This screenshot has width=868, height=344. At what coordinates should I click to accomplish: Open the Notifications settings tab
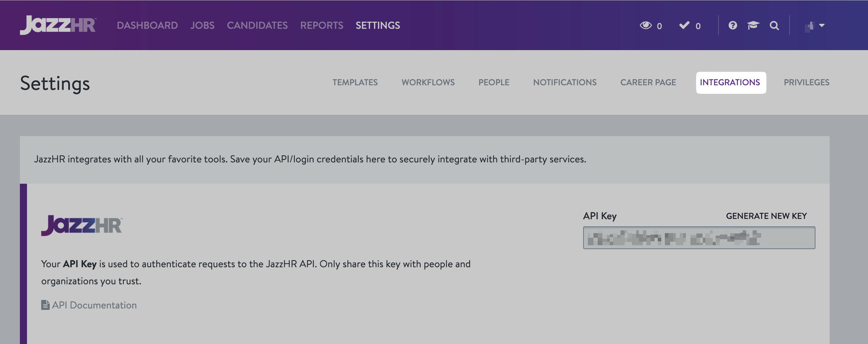pyautogui.click(x=565, y=82)
